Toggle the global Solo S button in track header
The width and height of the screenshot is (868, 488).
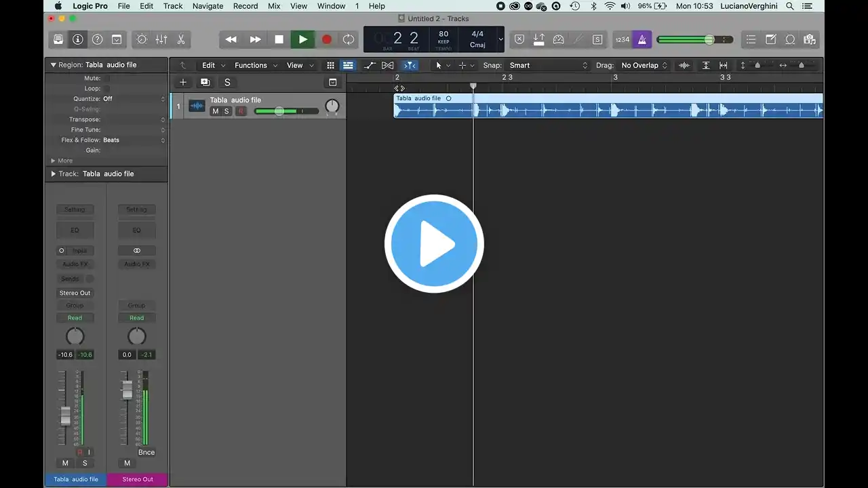click(x=227, y=82)
